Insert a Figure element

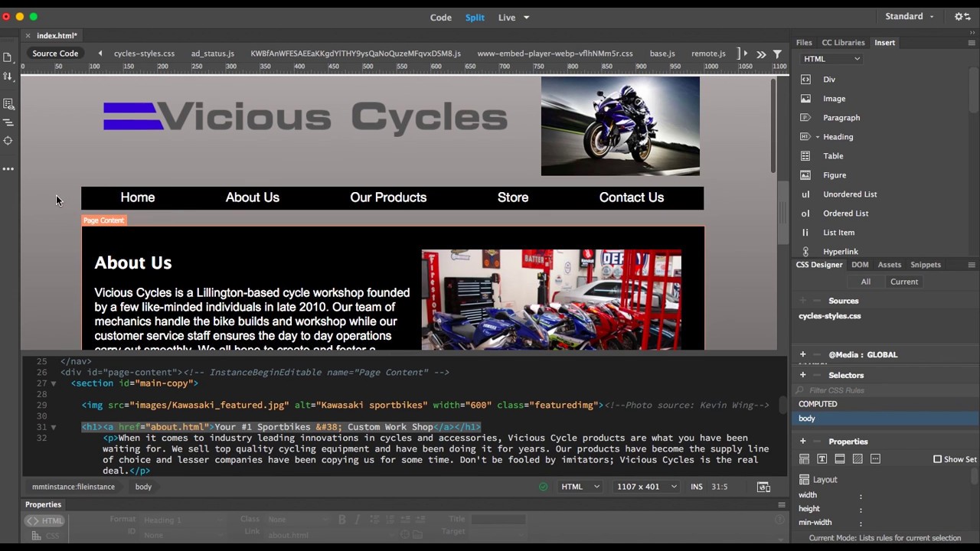pos(835,175)
